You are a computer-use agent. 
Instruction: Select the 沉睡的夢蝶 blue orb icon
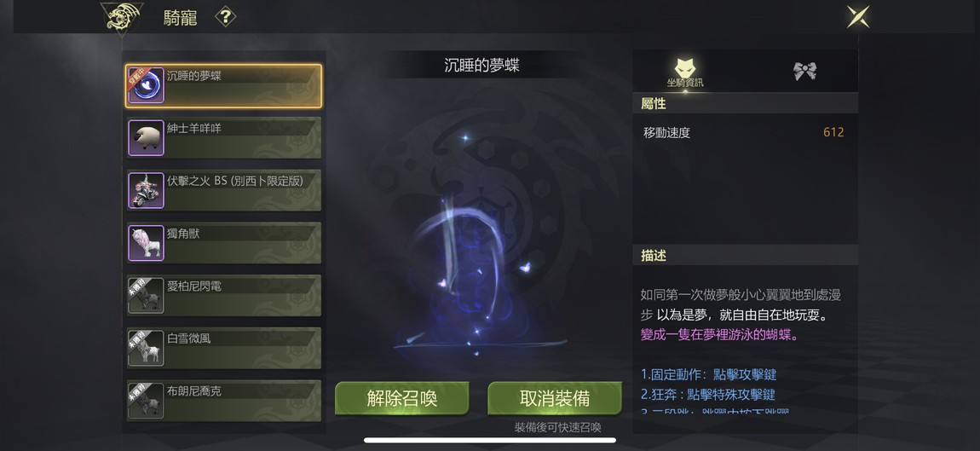[x=147, y=86]
